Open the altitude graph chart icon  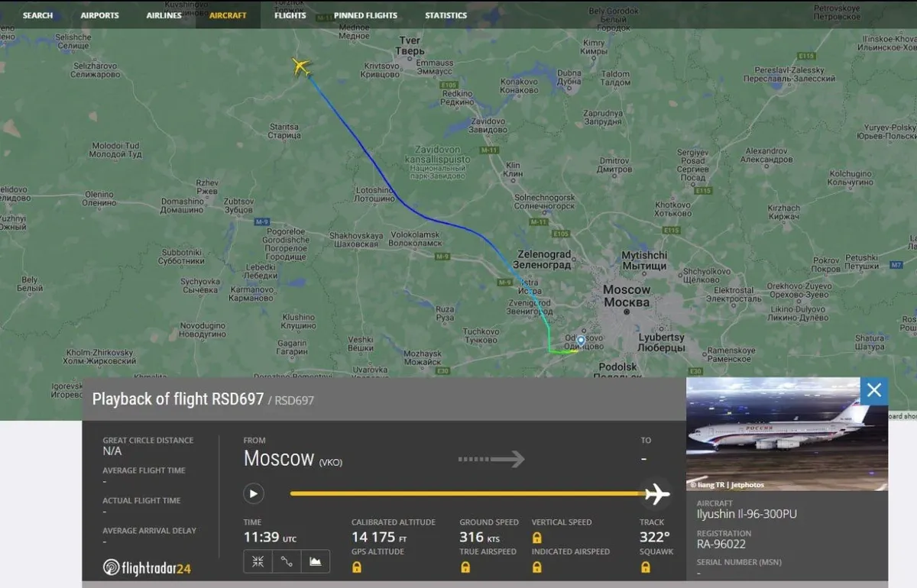(x=316, y=561)
